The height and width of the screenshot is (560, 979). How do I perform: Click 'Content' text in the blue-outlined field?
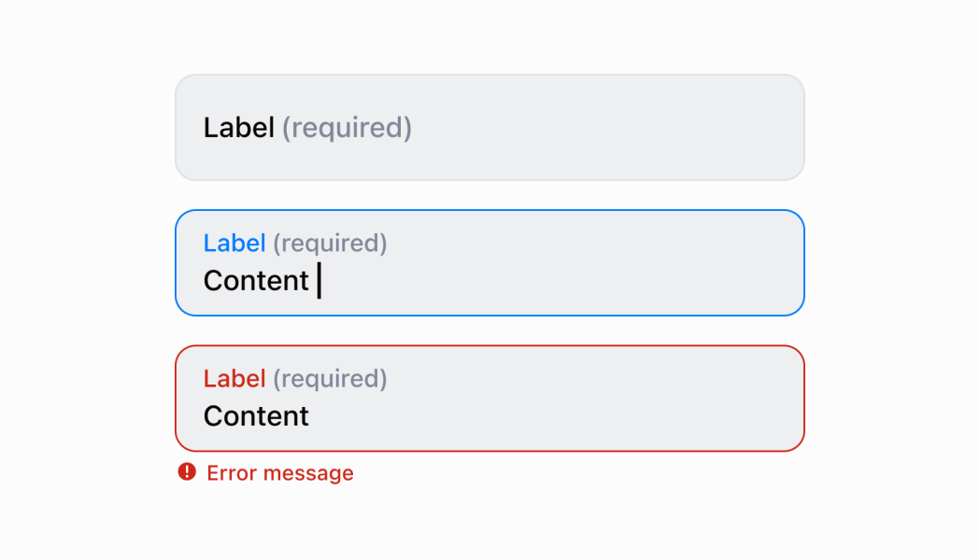click(256, 281)
